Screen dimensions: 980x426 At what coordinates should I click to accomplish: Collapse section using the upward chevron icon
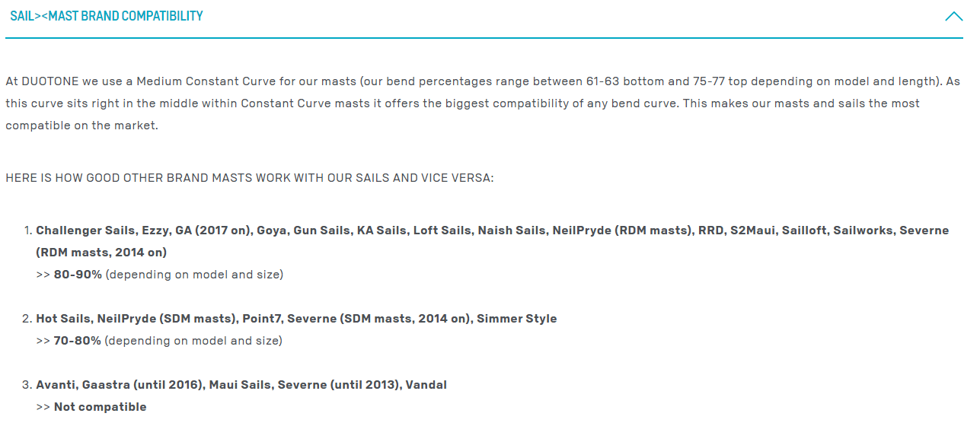point(953,16)
